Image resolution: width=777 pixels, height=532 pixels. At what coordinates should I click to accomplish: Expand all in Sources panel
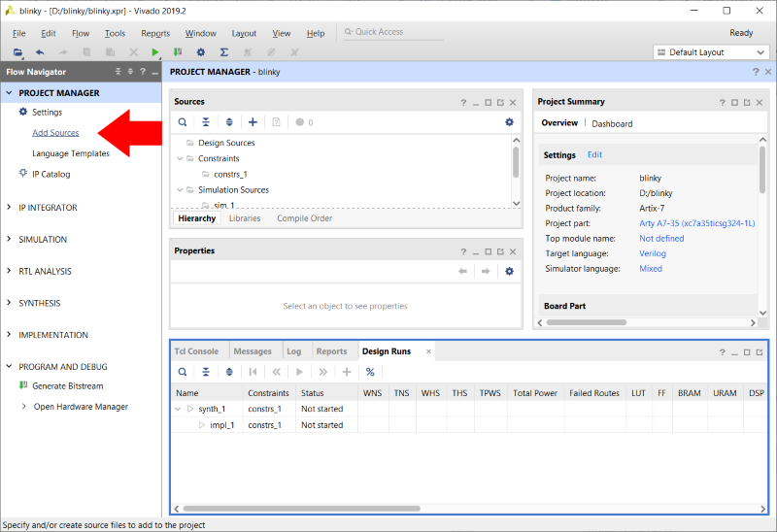pos(229,122)
